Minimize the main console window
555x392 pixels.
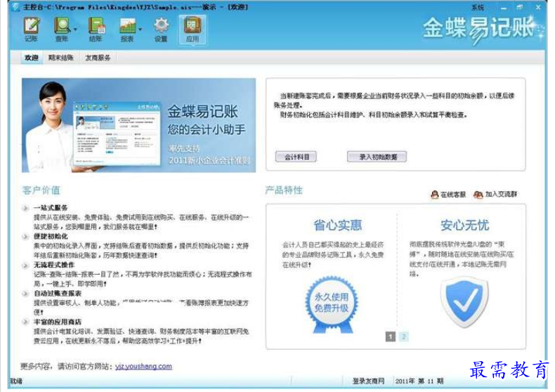pyautogui.click(x=504, y=8)
